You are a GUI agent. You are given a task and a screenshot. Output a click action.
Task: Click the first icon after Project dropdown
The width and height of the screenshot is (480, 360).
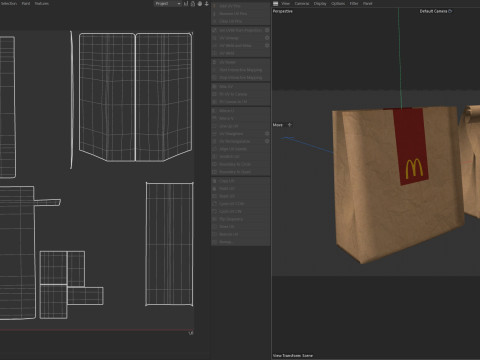pos(186,4)
